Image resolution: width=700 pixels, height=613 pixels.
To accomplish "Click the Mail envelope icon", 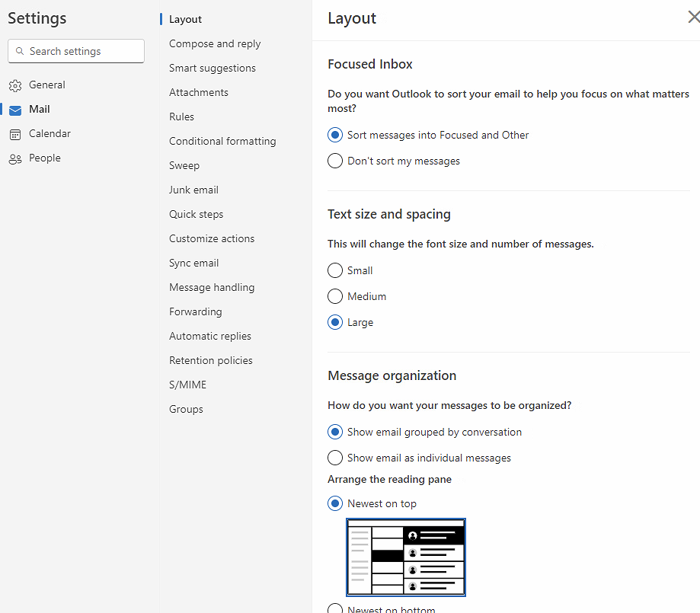I will click(15, 110).
